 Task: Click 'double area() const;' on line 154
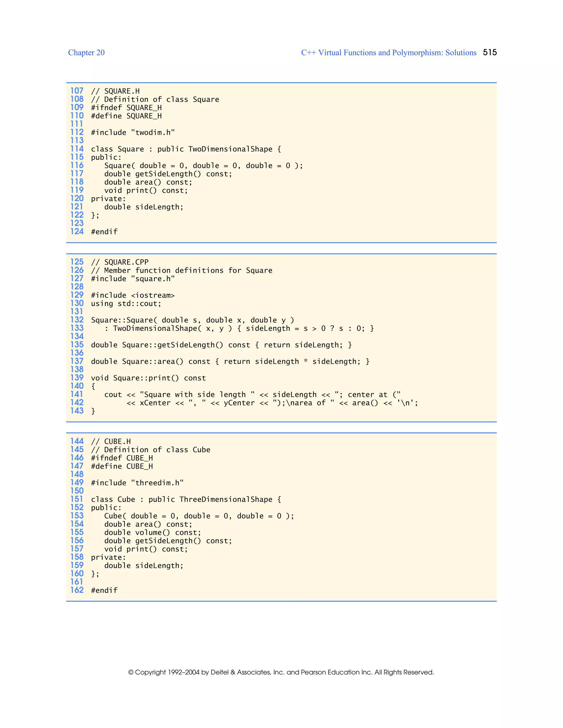148,524
